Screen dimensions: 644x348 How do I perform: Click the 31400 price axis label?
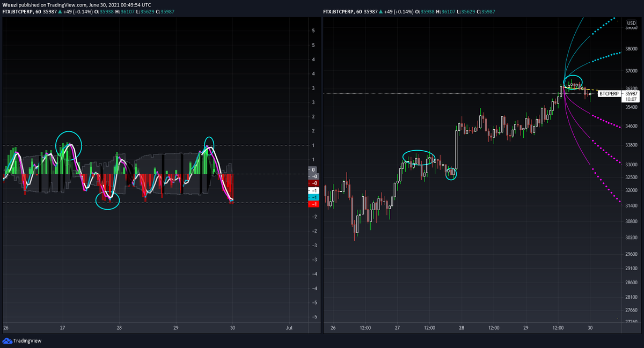[631, 206]
